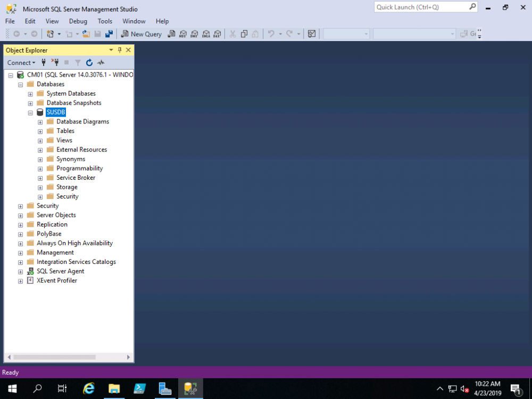This screenshot has height=399, width=532.
Task: Refresh Object Explorer with the blue arrow
Action: pyautogui.click(x=89, y=62)
